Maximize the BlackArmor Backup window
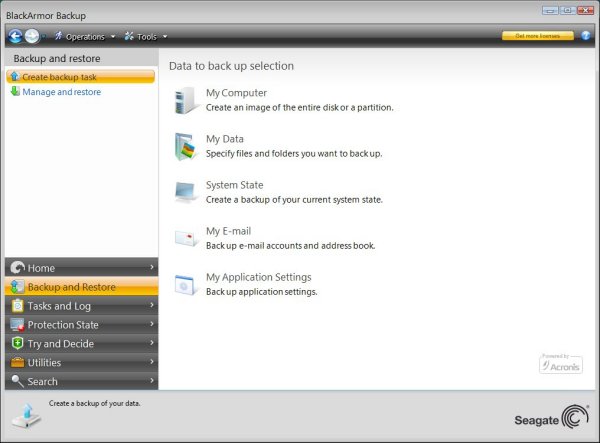600x443 pixels. 568,10
